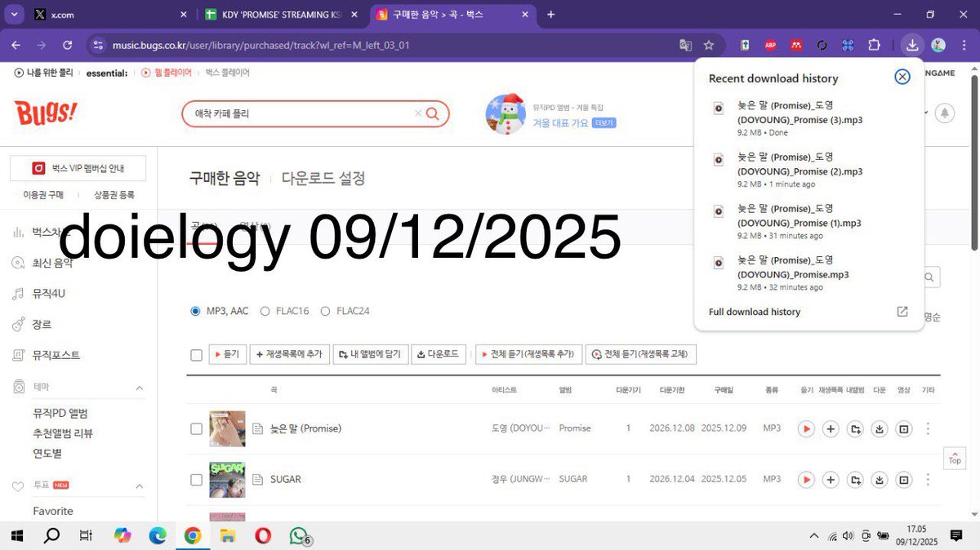Click the 늦은 말 (Promise) album thumbnail

coord(227,428)
